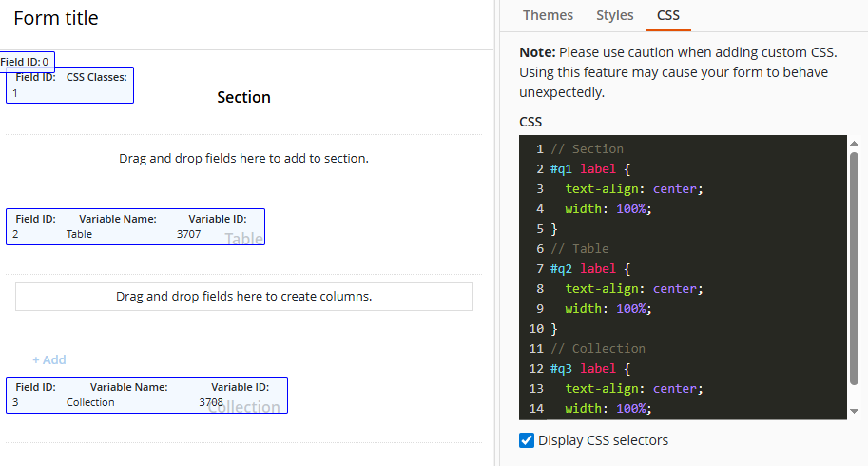Switch to the Themes tab
Image resolution: width=868 pixels, height=466 pixels.
[548, 15]
